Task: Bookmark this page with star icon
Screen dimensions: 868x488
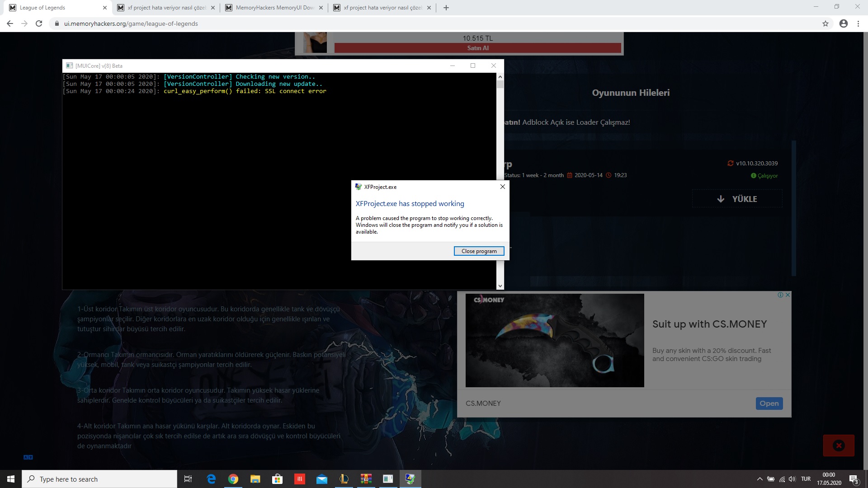Action: pyautogui.click(x=826, y=23)
